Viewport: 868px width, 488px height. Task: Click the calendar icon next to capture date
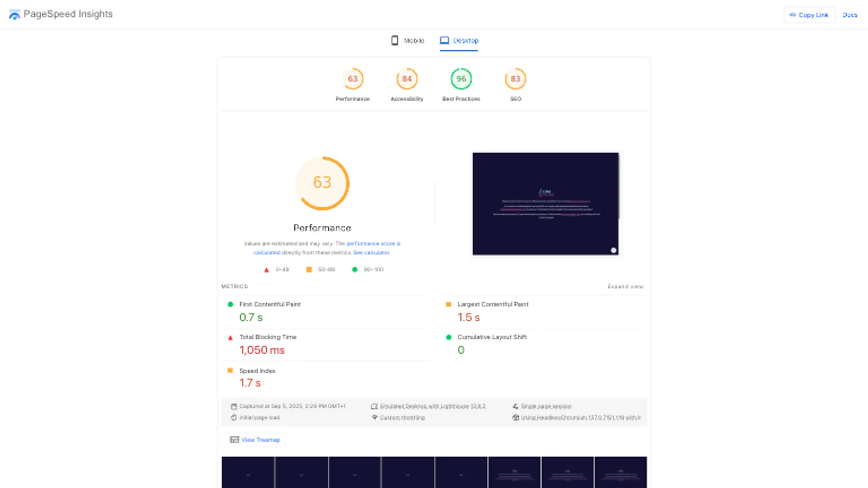[234, 406]
